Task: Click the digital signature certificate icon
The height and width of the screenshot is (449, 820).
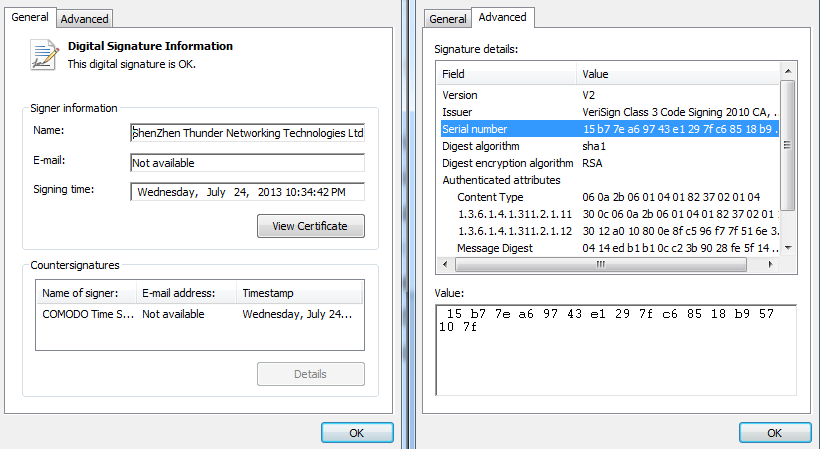Action: tap(44, 54)
